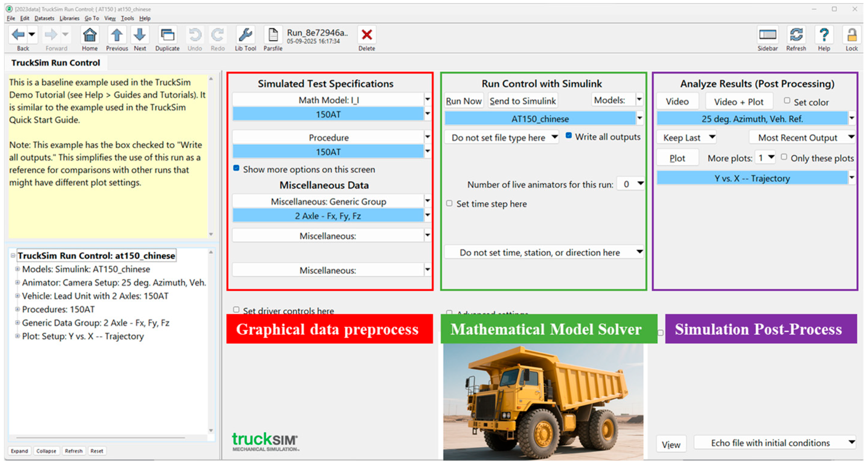This screenshot has width=868, height=463.
Task: Open the Keep Last dropdown
Action: [x=686, y=137]
